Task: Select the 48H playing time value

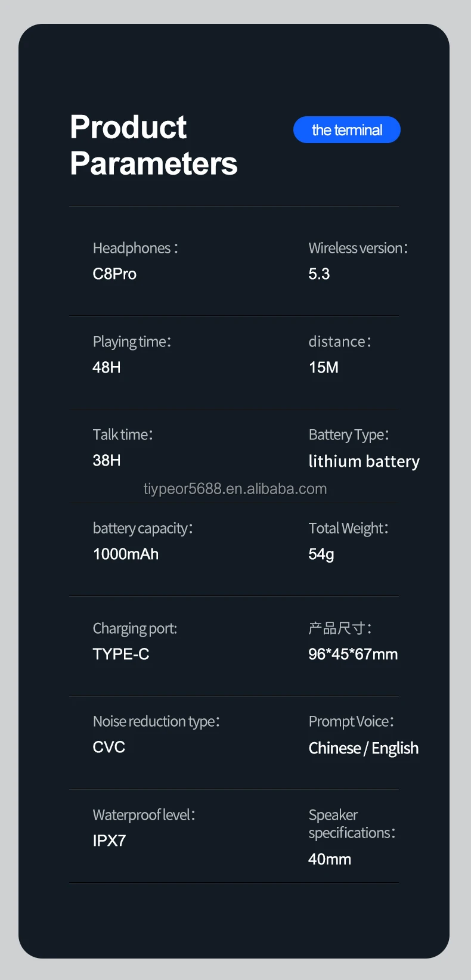Action: coord(107,367)
